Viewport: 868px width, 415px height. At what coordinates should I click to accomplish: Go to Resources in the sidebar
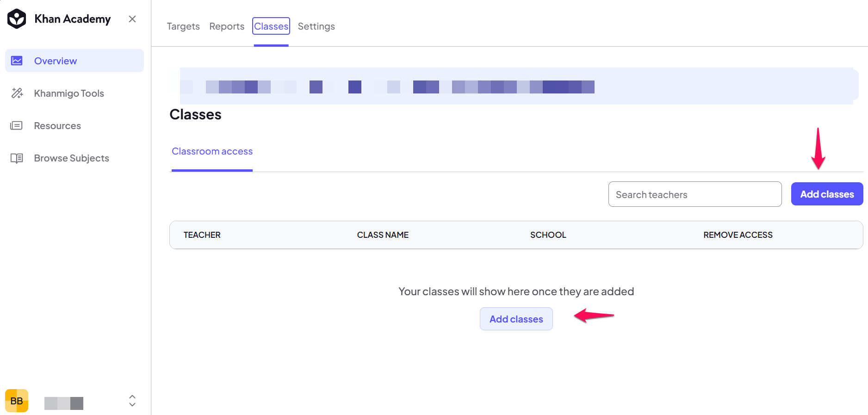[x=74, y=125]
